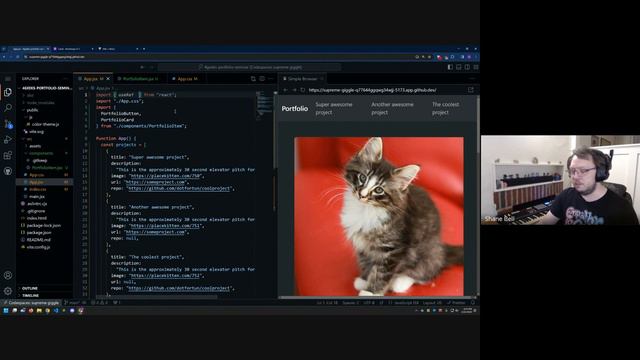The height and width of the screenshot is (360, 640).
Task: Open index.html file
Action: (36, 218)
